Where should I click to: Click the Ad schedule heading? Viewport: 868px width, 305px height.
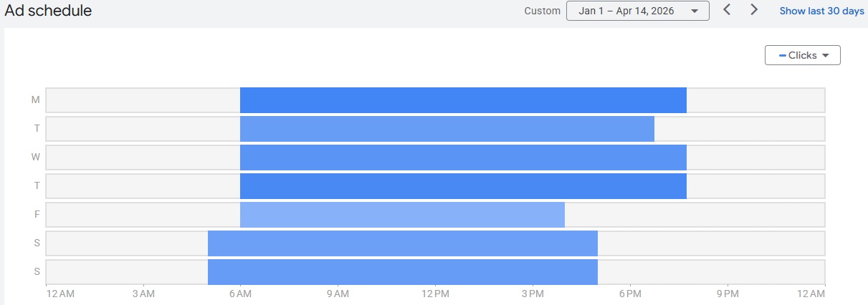47,11
